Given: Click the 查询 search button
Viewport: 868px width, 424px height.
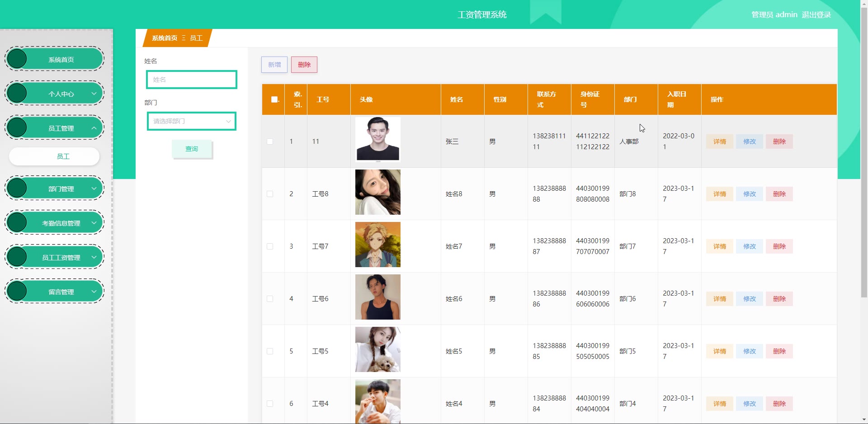Looking at the screenshot, I should [192, 149].
